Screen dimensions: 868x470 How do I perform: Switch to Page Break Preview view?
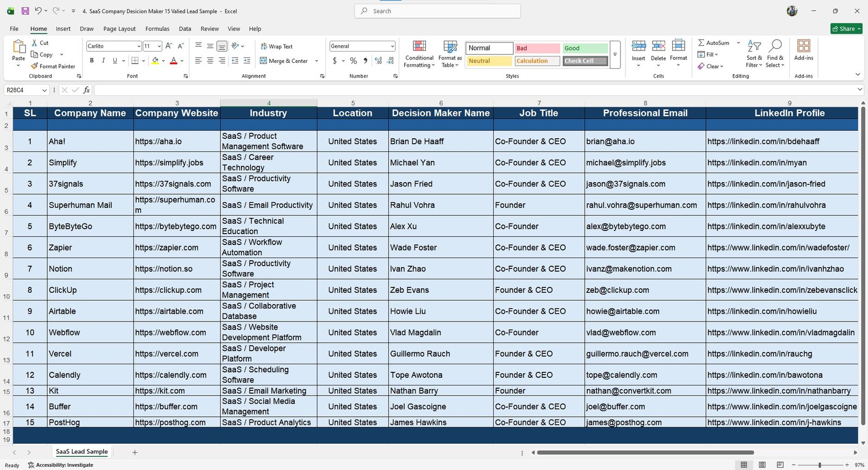[x=780, y=465]
